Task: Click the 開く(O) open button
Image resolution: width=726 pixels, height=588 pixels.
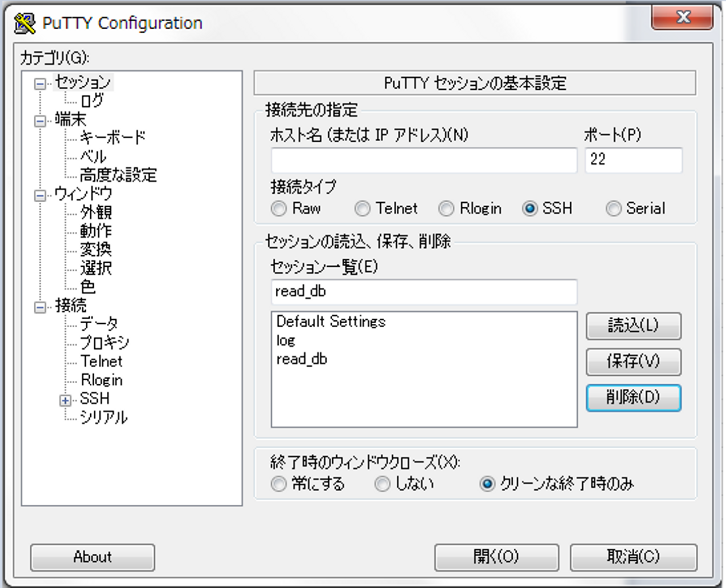Action: click(x=497, y=557)
